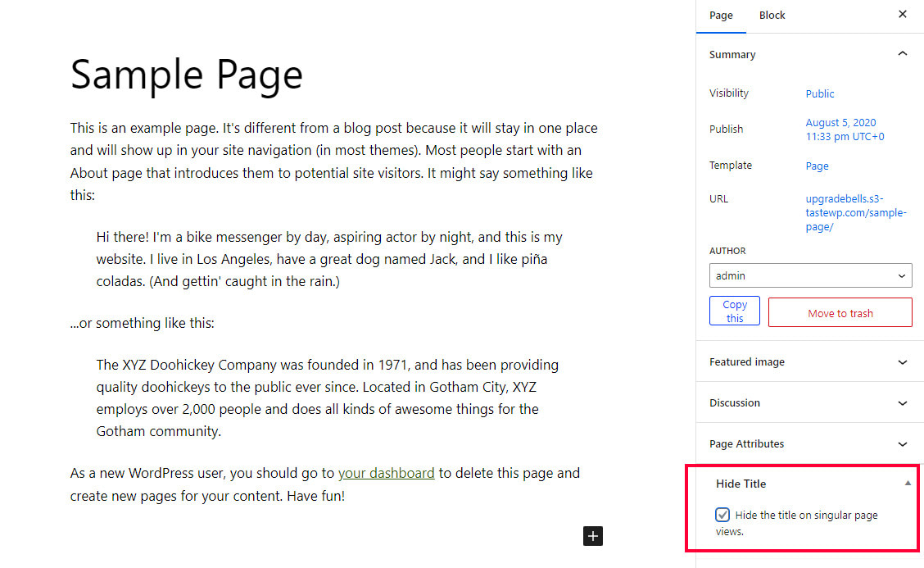This screenshot has width=924, height=568.
Task: Click the paragraph starting 'As a new WordPress user'
Action: click(x=325, y=484)
